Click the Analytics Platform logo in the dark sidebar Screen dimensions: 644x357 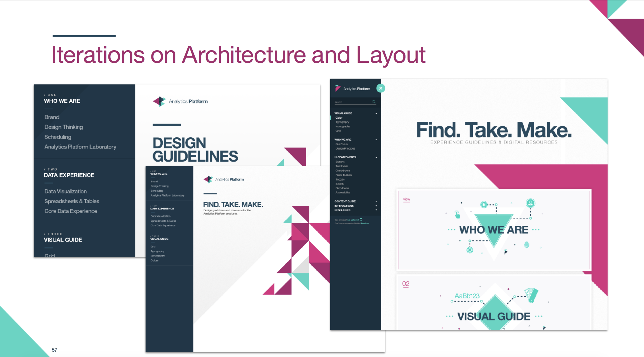click(x=337, y=88)
